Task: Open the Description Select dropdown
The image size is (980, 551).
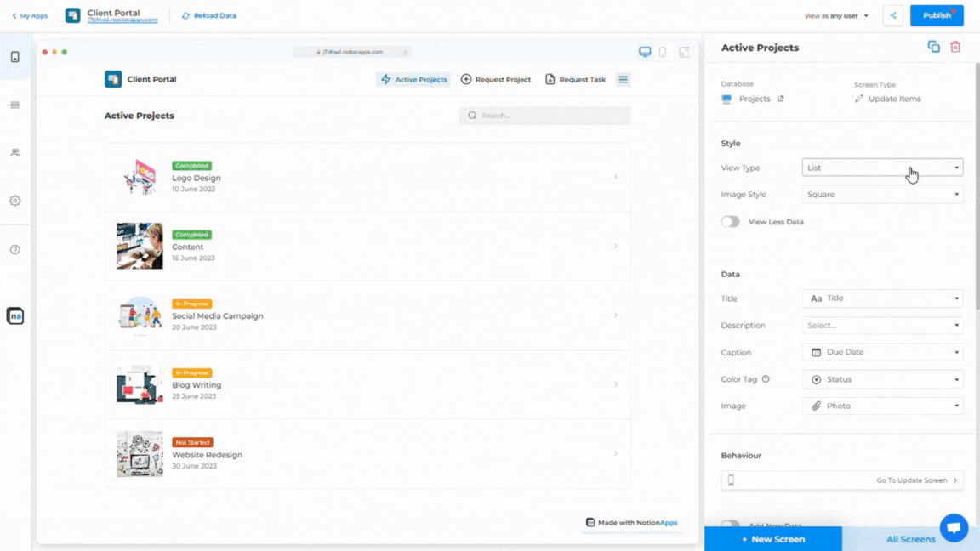Action: pyautogui.click(x=882, y=326)
